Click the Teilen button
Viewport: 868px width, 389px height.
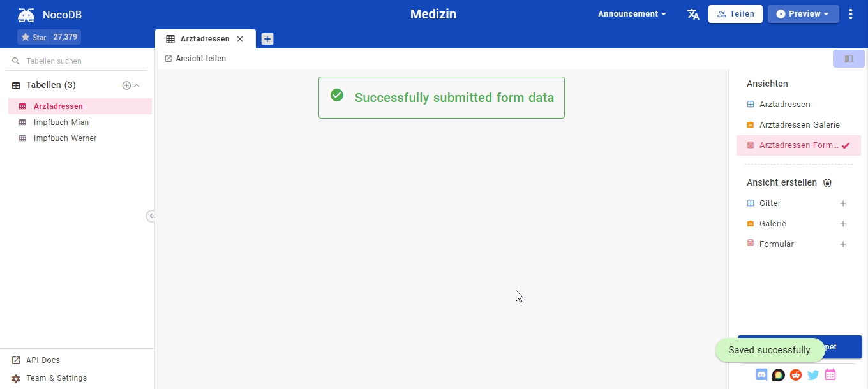(x=735, y=13)
